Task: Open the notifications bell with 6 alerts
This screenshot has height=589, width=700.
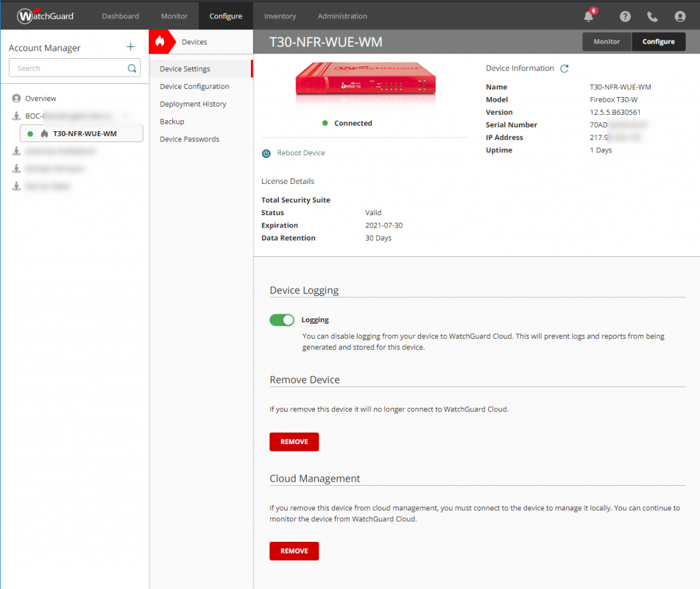Action: tap(589, 16)
